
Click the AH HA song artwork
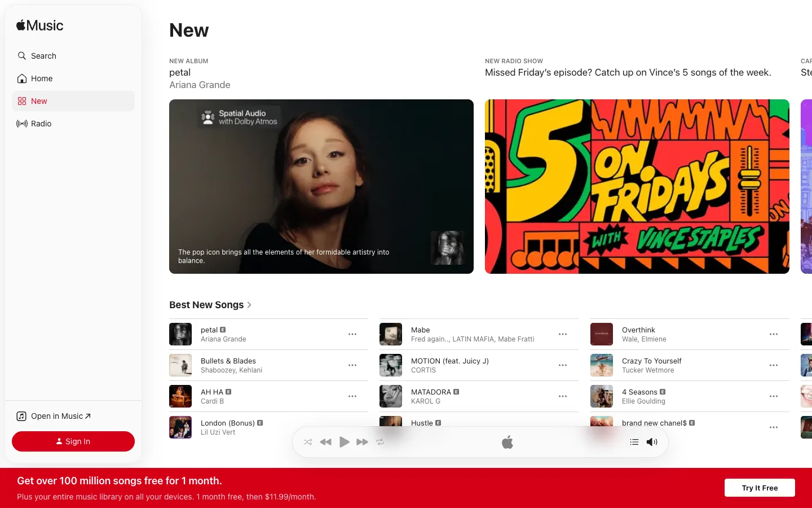click(x=180, y=396)
